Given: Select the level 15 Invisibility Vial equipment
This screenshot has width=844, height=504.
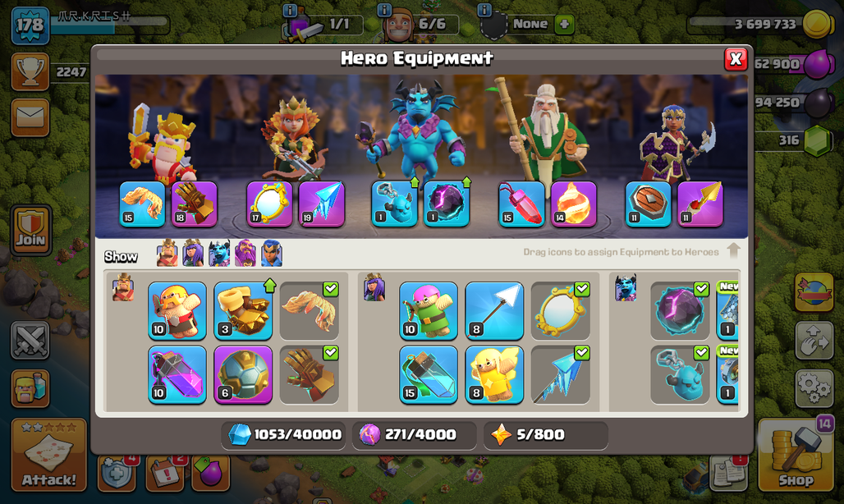Looking at the screenshot, I should (x=429, y=375).
